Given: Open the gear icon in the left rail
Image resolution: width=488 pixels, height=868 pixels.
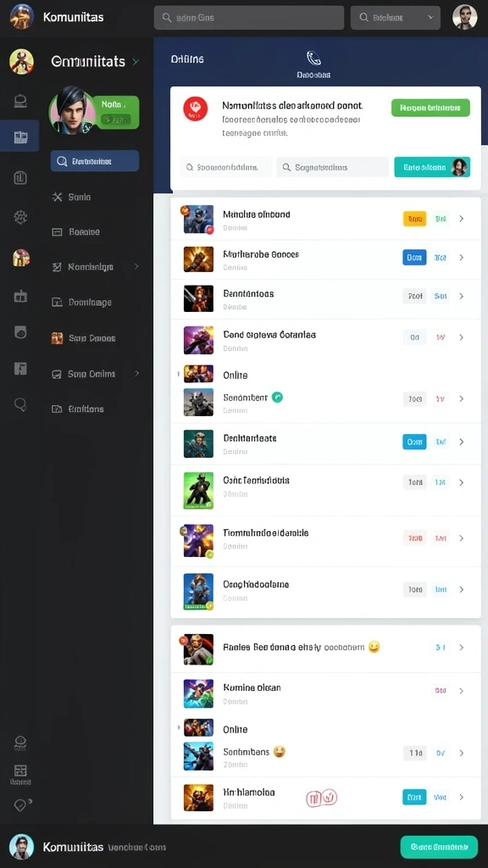Looking at the screenshot, I should [20, 217].
